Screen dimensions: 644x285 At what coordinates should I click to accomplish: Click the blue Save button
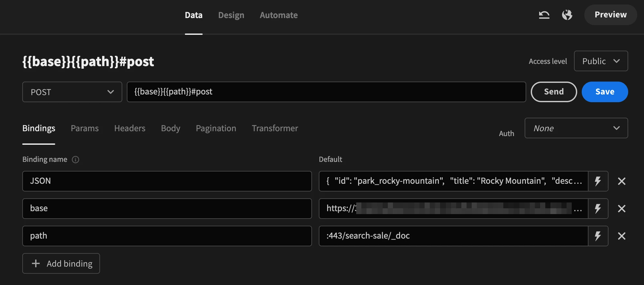[x=605, y=92]
